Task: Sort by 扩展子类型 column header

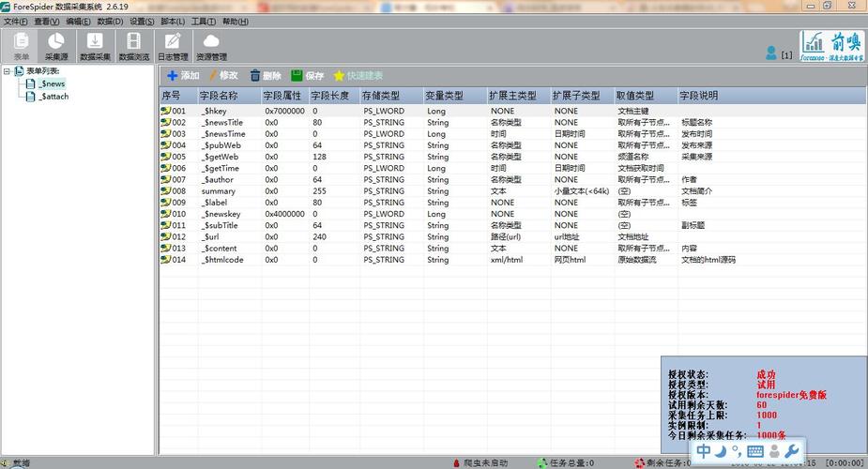Action: [583, 96]
